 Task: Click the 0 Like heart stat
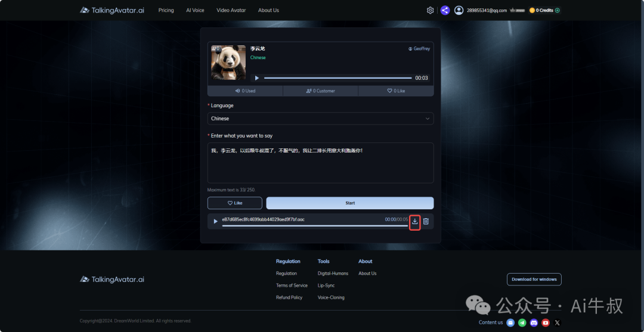396,91
